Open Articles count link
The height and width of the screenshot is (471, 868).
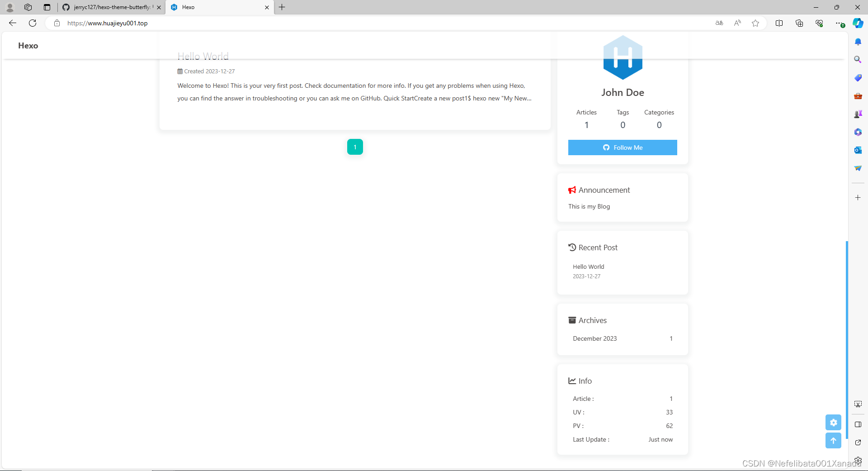point(586,119)
